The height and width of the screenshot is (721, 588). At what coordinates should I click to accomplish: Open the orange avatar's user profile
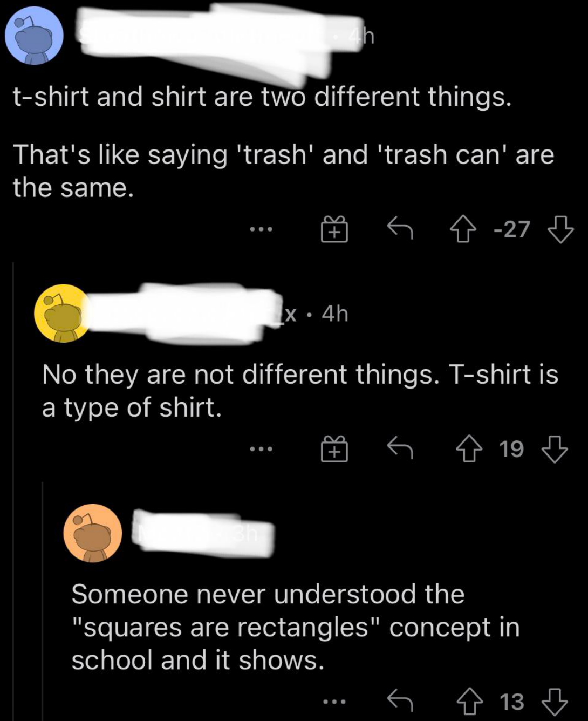pos(92,533)
